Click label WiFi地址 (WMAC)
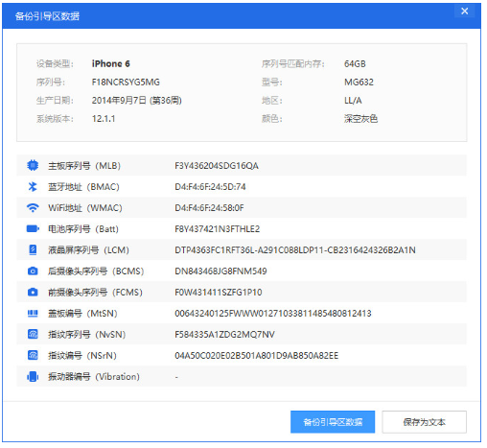 pos(85,208)
